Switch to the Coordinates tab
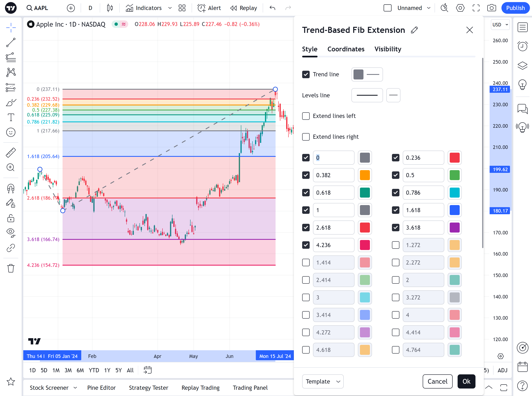532x396 pixels. (x=346, y=49)
